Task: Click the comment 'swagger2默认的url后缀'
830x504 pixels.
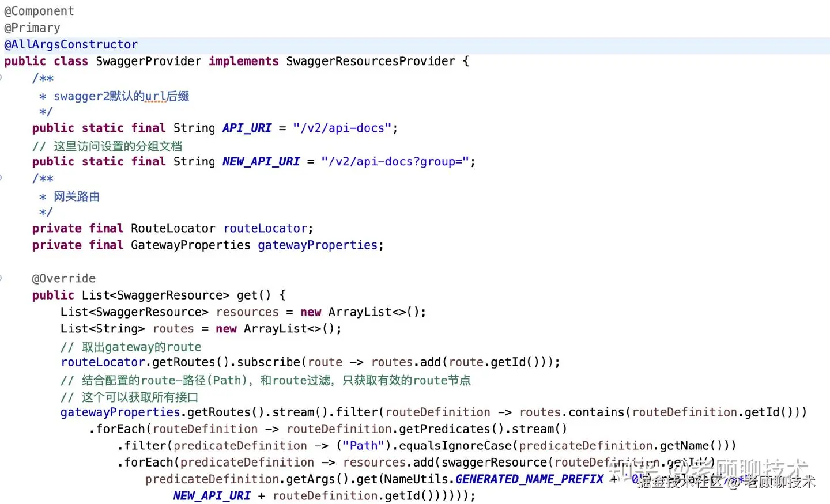Action: click(x=122, y=96)
